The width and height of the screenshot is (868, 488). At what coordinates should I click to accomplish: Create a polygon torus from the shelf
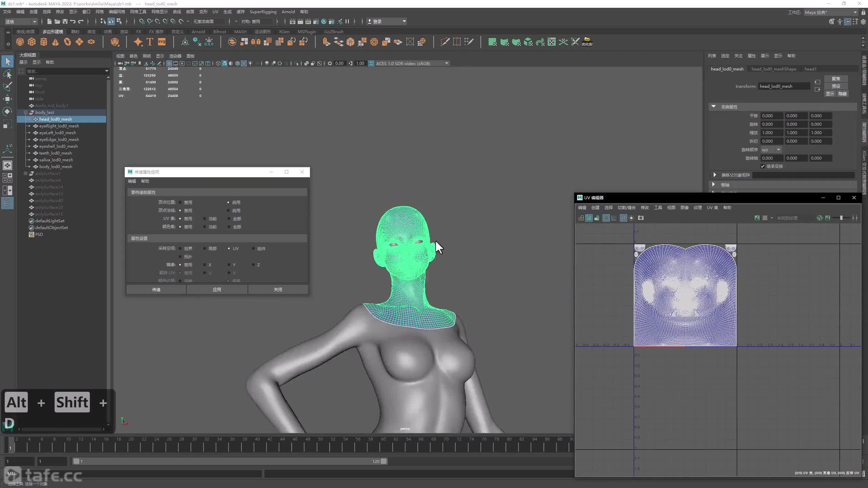pyautogui.click(x=67, y=42)
